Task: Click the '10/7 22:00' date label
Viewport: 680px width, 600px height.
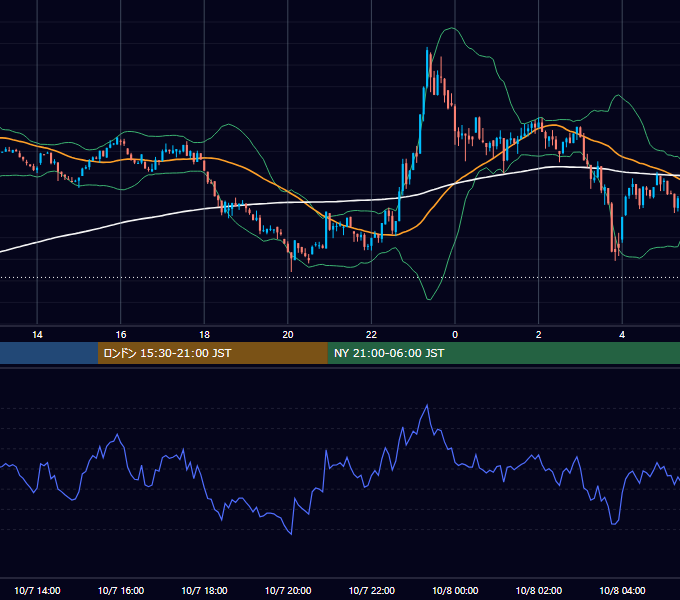Action: (372, 590)
